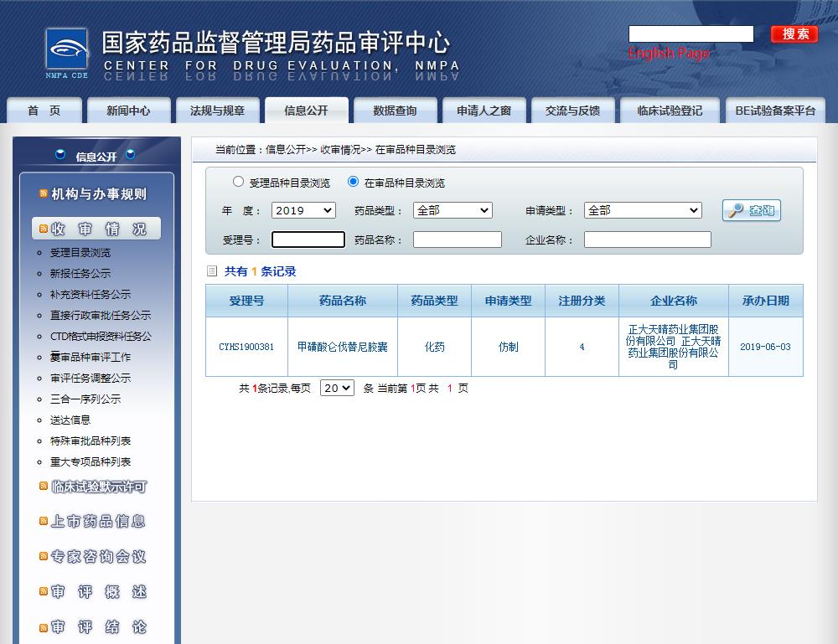The width and height of the screenshot is (838, 644).
Task: Open 补充资料任务公示 in sidebar
Action: click(91, 294)
